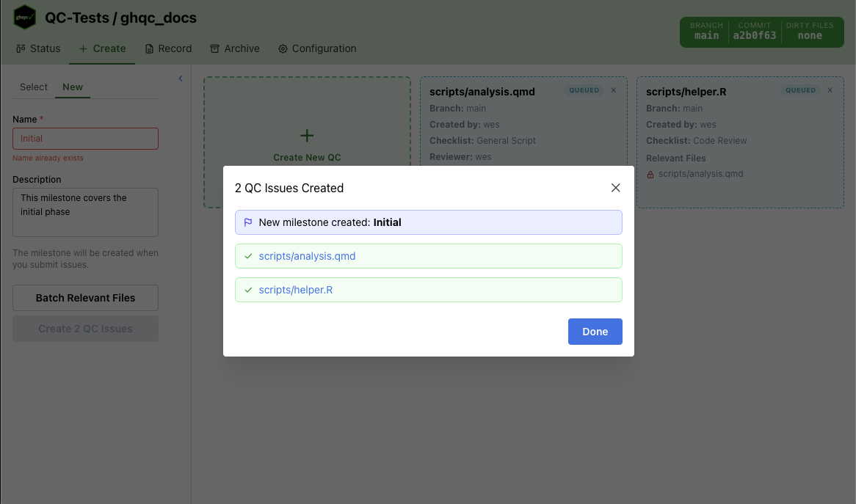Click the flag icon in milestone notice

pos(248,222)
